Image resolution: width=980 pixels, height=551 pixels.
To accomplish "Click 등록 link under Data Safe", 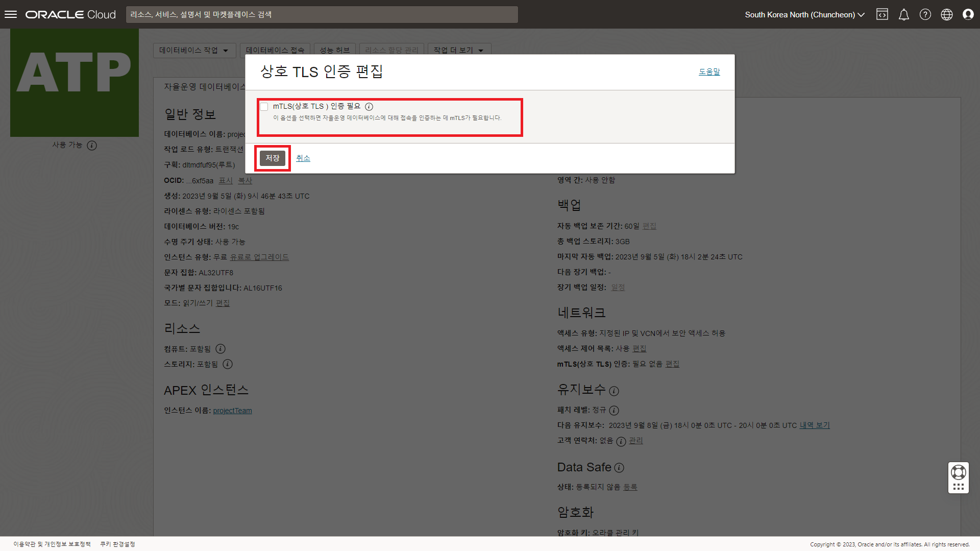I will tap(630, 487).
